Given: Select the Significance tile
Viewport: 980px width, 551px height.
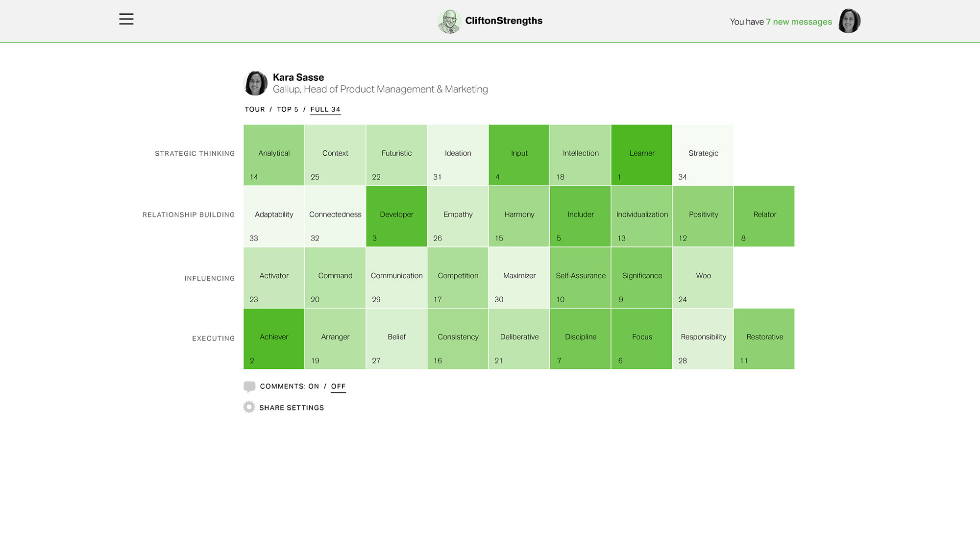Looking at the screenshot, I should [641, 278].
